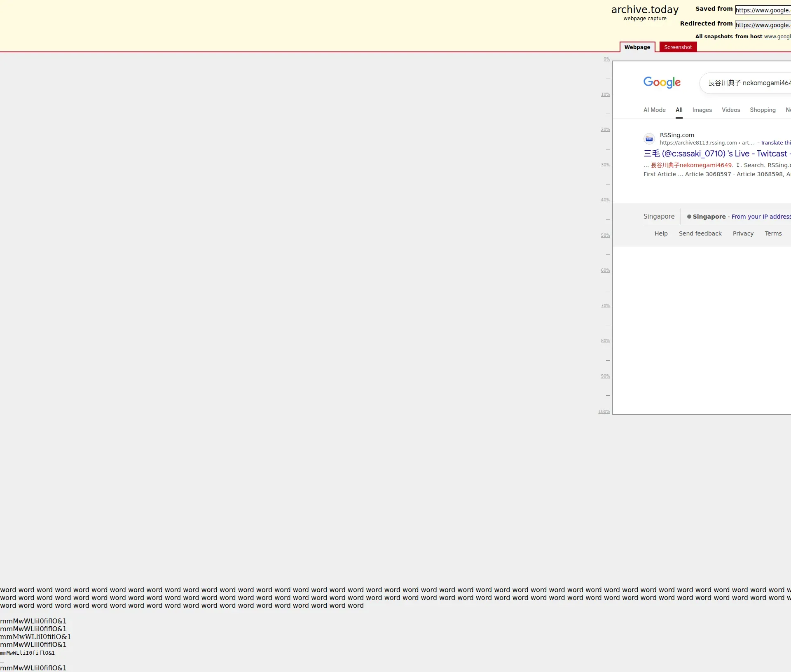Click the Redirected from URL field
The height and width of the screenshot is (672, 791).
pyautogui.click(x=763, y=25)
